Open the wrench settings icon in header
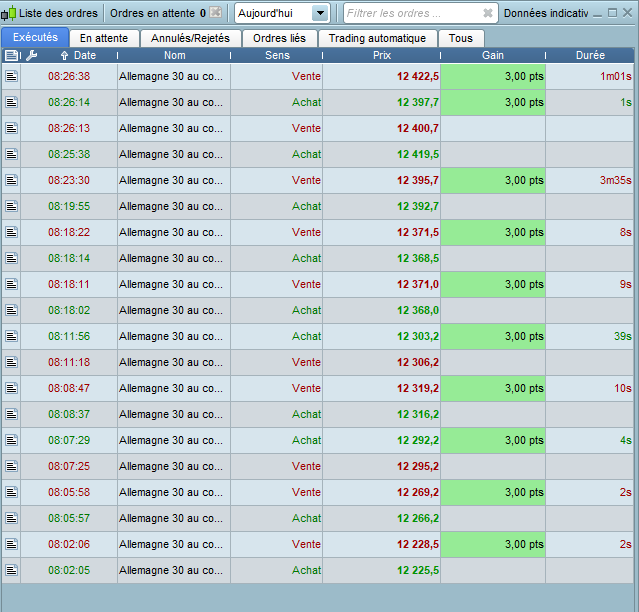Image resolution: width=639 pixels, height=612 pixels. 31,55
